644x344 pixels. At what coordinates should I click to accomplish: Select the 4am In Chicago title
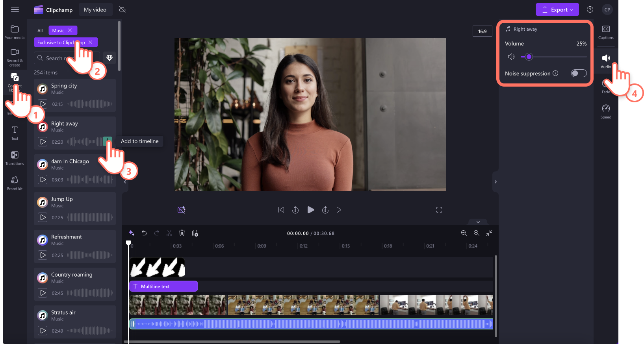(x=70, y=161)
